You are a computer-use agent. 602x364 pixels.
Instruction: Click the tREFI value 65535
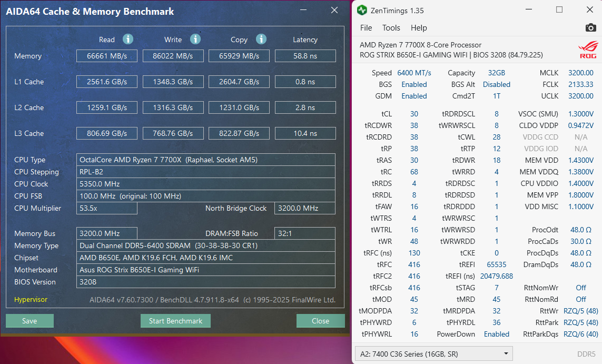pos(497,264)
